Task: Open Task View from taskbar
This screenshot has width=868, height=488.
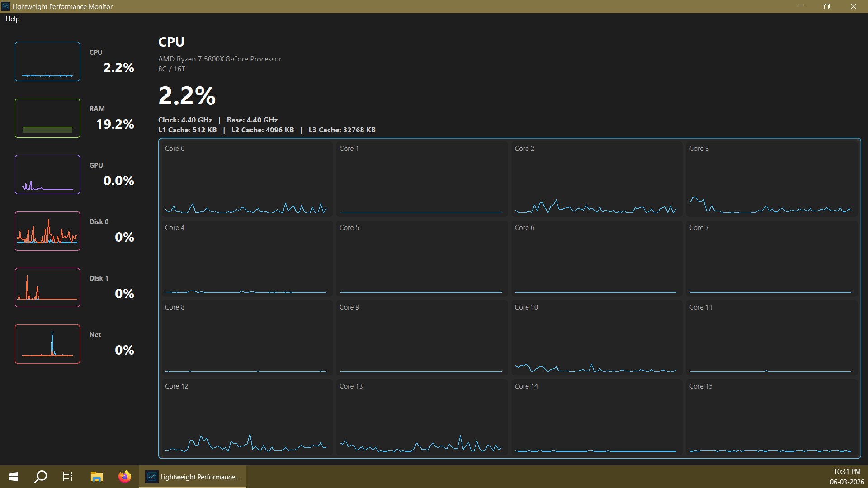Action: click(x=68, y=477)
